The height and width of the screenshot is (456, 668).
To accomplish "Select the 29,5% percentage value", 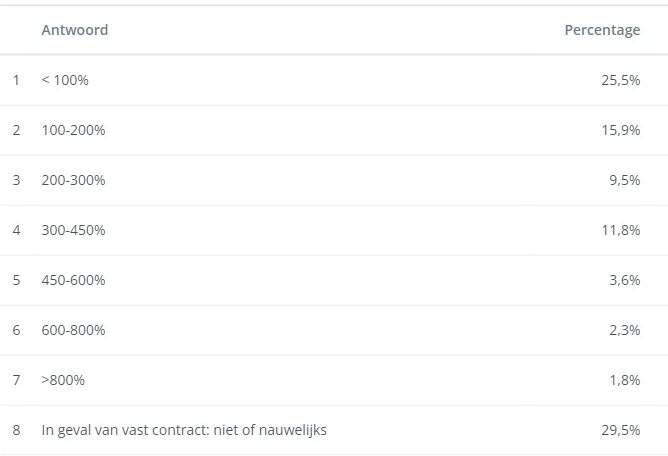I will (620, 430).
